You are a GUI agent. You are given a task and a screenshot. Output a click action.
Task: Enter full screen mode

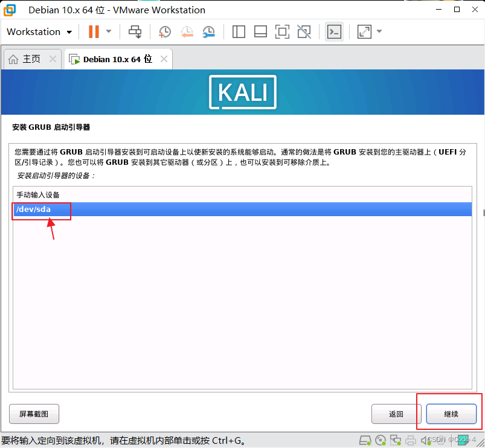pos(282,31)
